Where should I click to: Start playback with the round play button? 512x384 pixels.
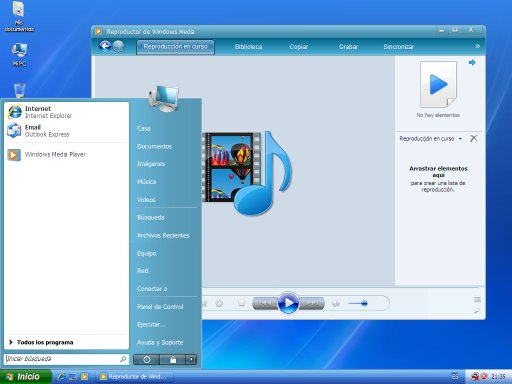point(288,303)
